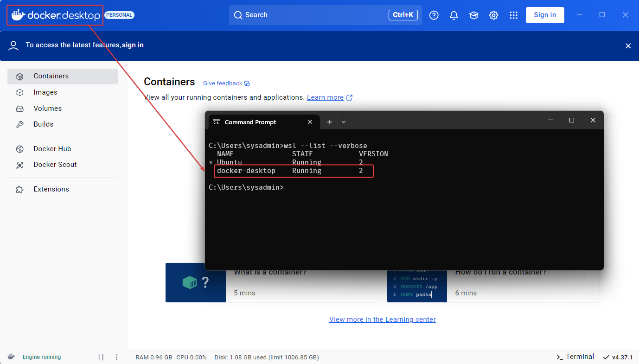Open the help question mark icon

[x=434, y=15]
